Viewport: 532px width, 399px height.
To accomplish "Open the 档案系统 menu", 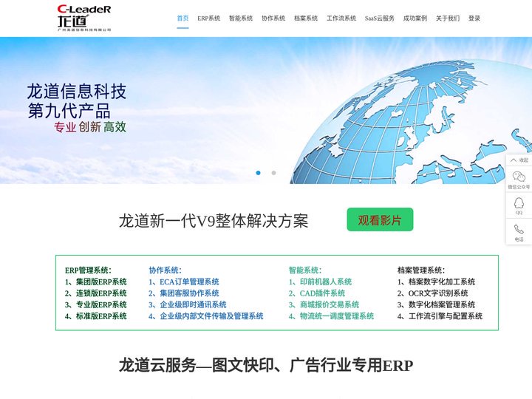I will tap(306, 18).
